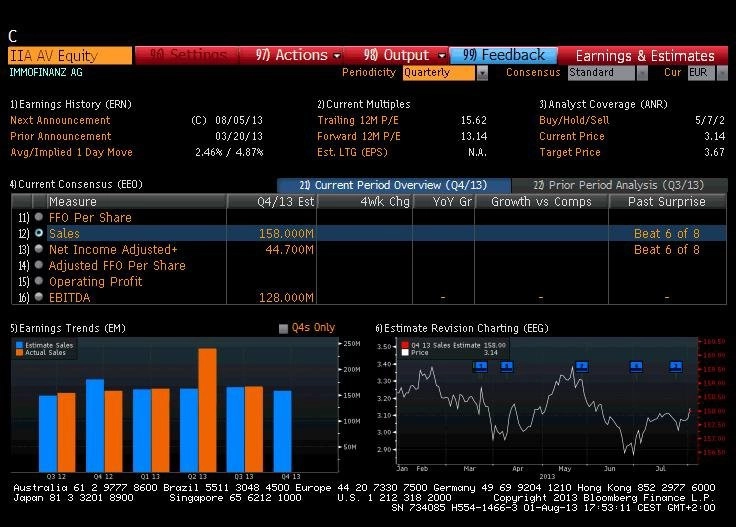Open 3) Analyst Coverage (ANR) link
This screenshot has width=736, height=527.
(x=603, y=104)
